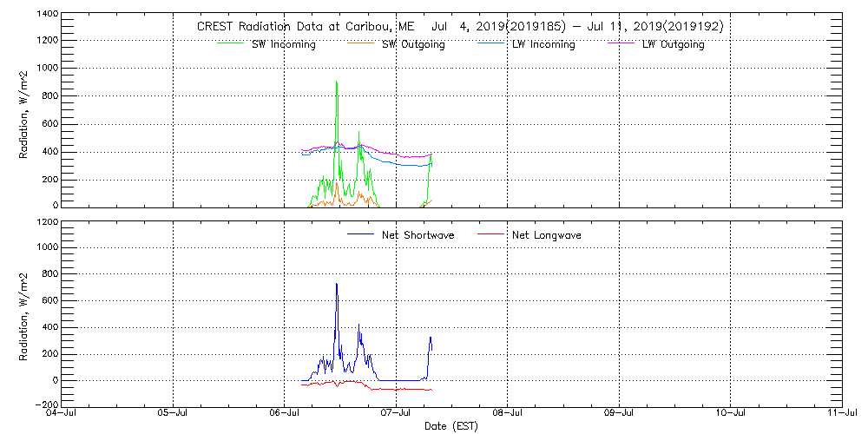Click the Net Shortwave legend text
Image resolution: width=868 pixels, height=434 pixels.
click(x=418, y=235)
